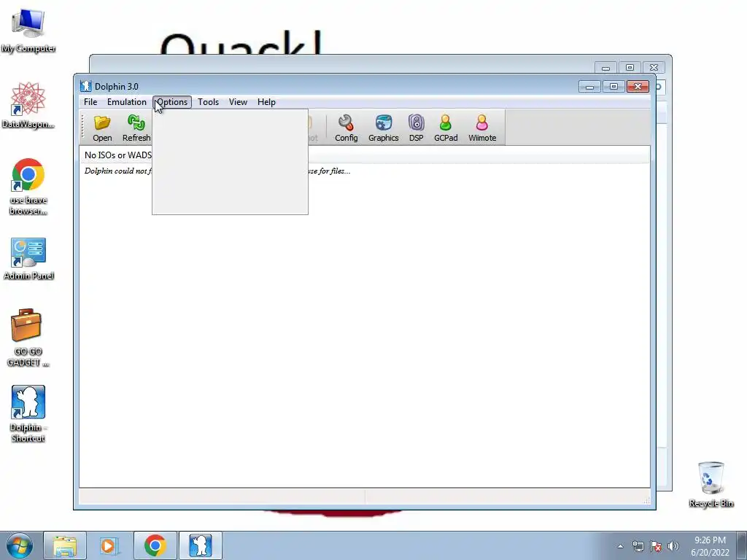The image size is (747, 560).
Task: Open the Tools menu
Action: tap(208, 102)
